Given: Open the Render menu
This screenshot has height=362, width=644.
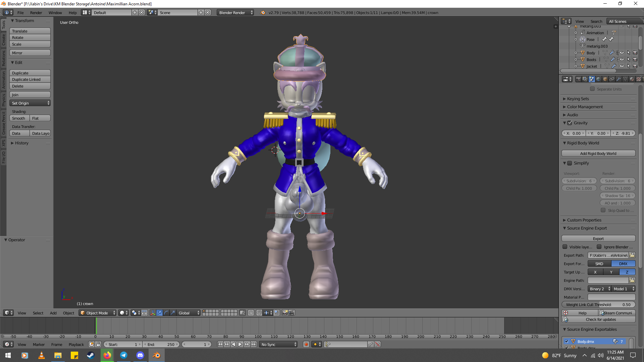Looking at the screenshot, I should point(36,13).
